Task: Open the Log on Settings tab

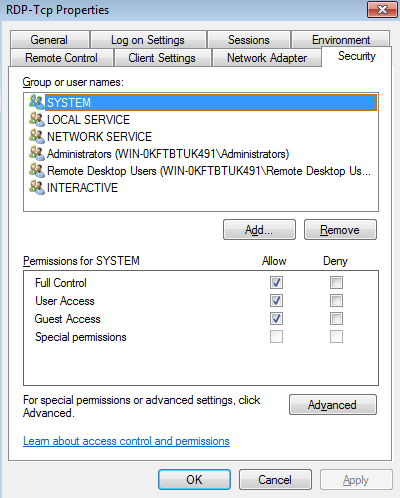Action: [148, 40]
